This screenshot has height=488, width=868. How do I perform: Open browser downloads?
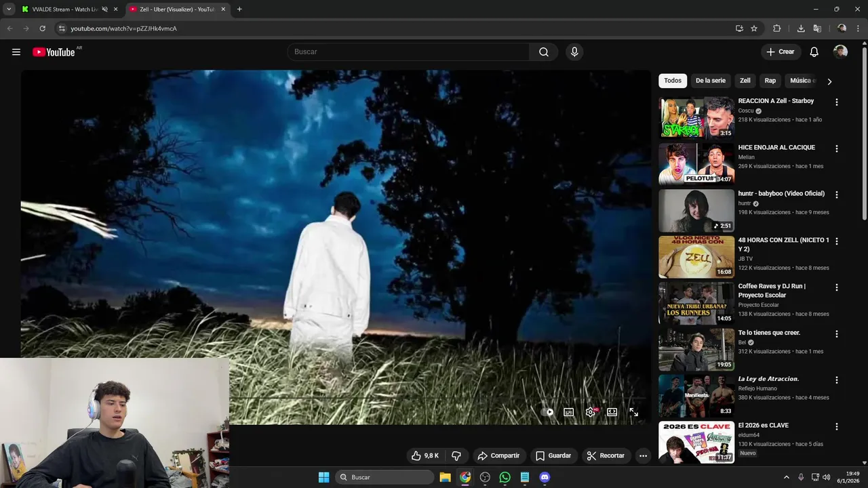point(801,28)
